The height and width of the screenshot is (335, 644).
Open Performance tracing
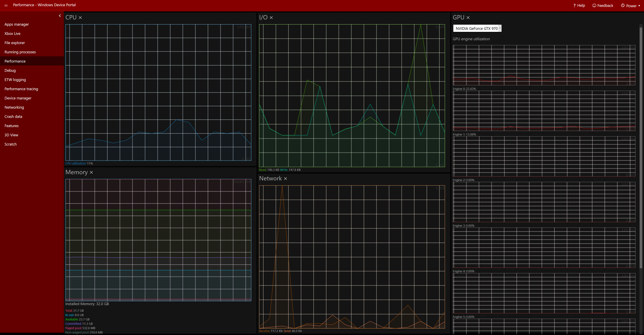pyautogui.click(x=32, y=89)
